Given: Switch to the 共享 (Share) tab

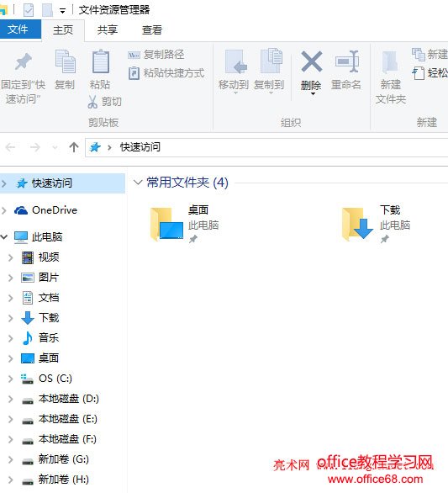Looking at the screenshot, I should [107, 30].
